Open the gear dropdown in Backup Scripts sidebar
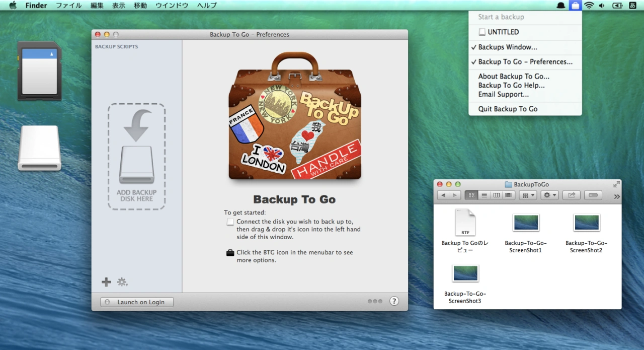Image resolution: width=644 pixels, height=350 pixels. tap(122, 282)
